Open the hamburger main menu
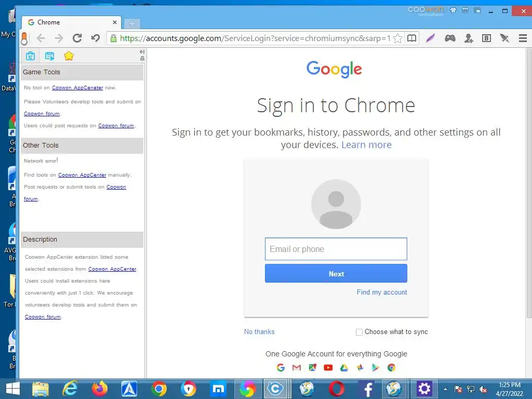Image resolution: width=532 pixels, height=399 pixels. (523, 38)
